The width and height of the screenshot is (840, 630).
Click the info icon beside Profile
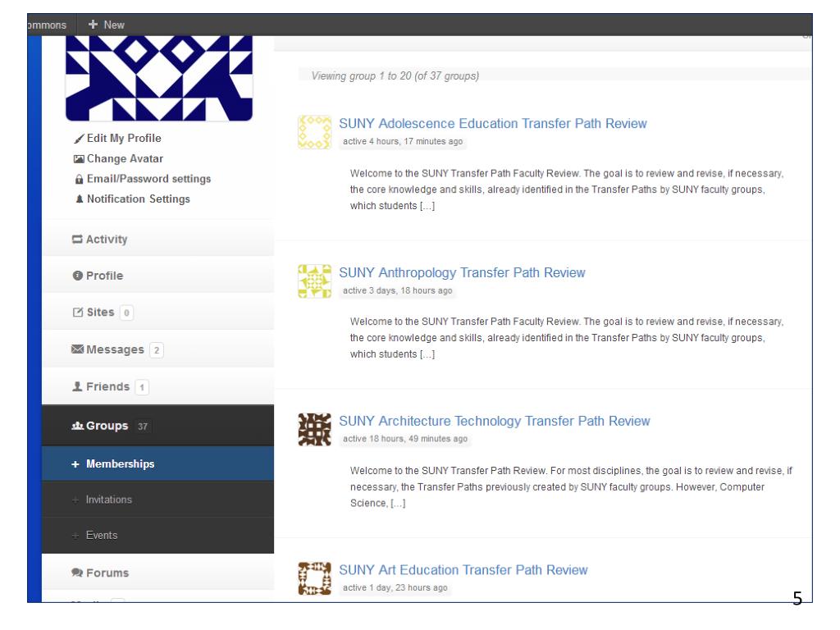pyautogui.click(x=78, y=276)
